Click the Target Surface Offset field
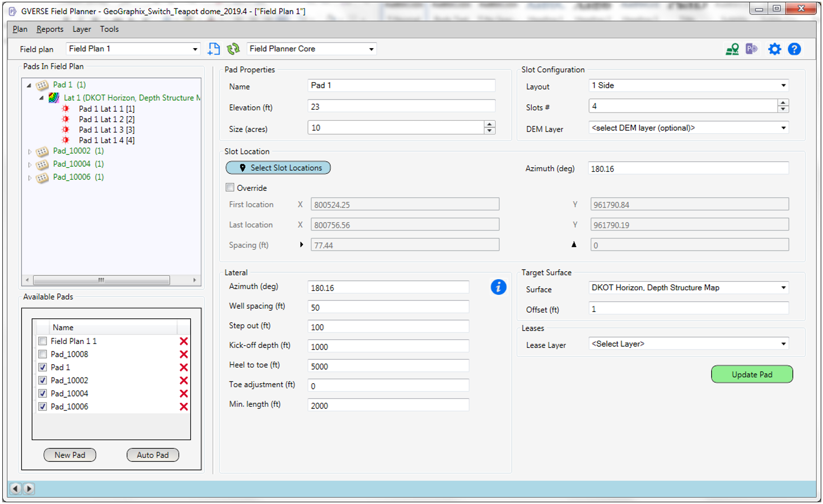The height and width of the screenshot is (504, 823). [689, 309]
